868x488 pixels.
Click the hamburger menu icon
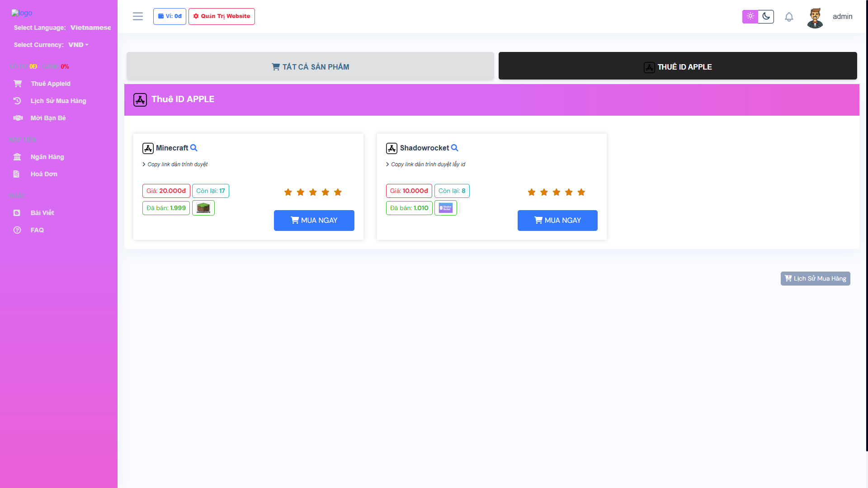(138, 17)
